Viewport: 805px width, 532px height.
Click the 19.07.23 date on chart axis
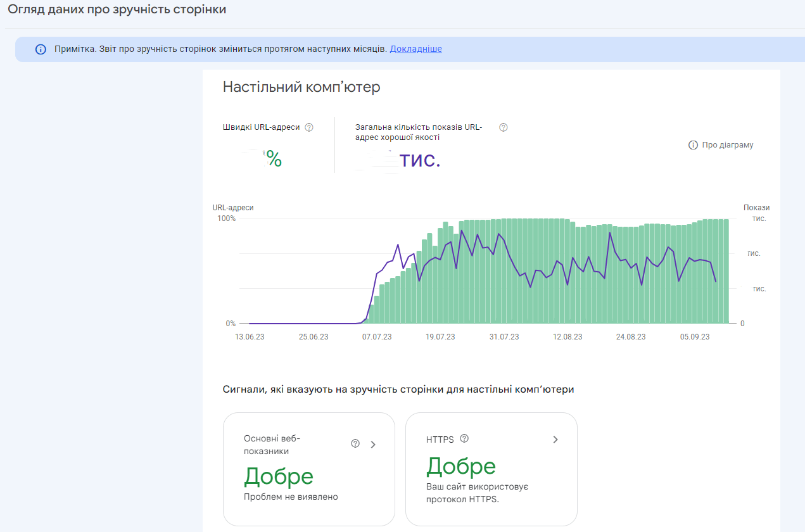[440, 337]
